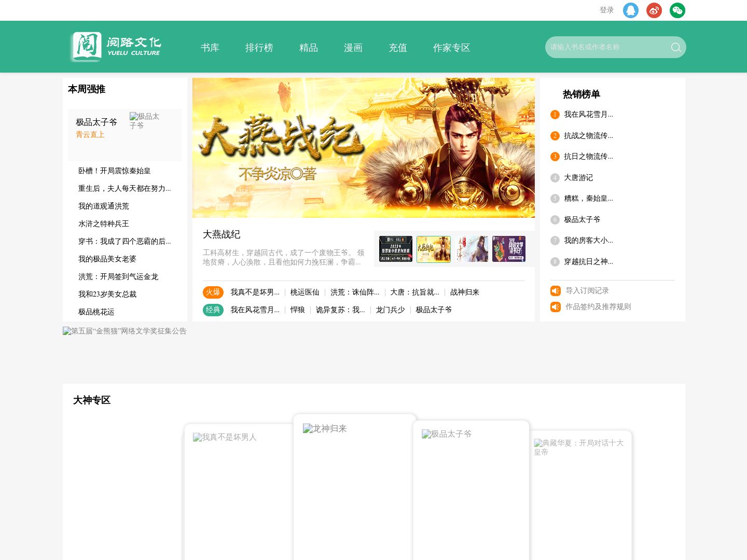Click rank 1 badge in 热销榜单
747x560 pixels.
(x=555, y=115)
